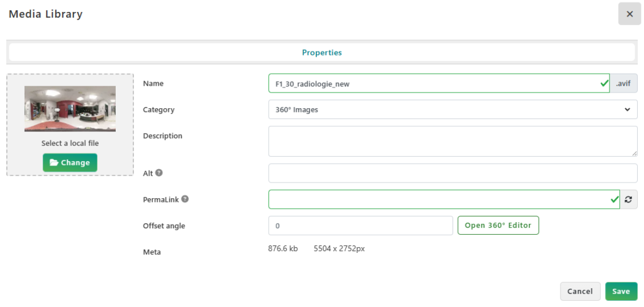644x307 pixels.
Task: Click the PermaLink help question mark icon
Action: click(x=186, y=199)
